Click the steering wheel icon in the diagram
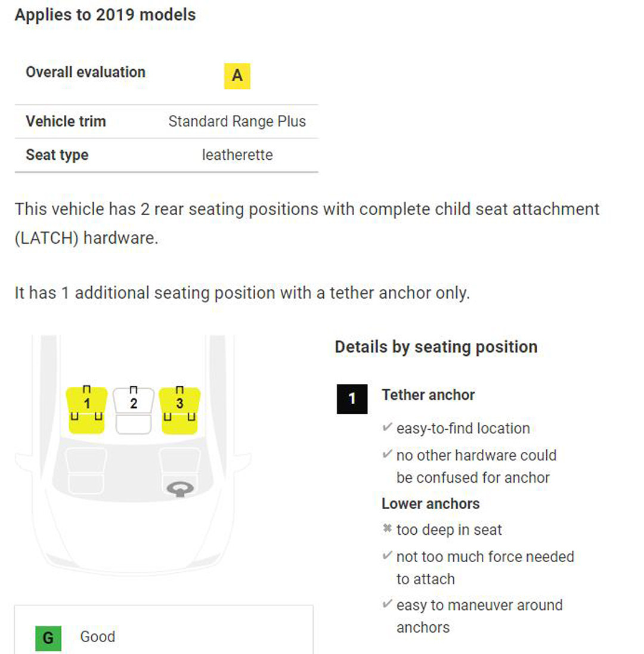Image resolution: width=644 pixels, height=654 pixels. [x=180, y=489]
